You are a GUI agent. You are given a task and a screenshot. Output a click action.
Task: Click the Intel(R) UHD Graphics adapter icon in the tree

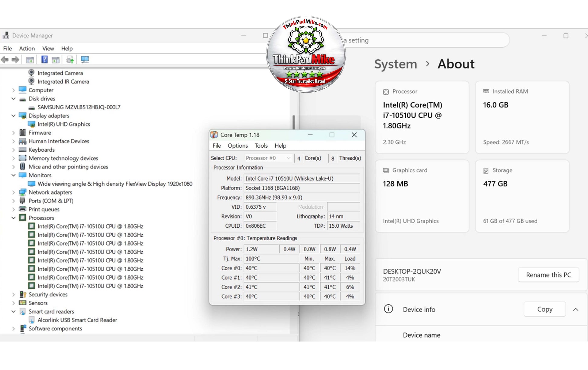(x=31, y=124)
